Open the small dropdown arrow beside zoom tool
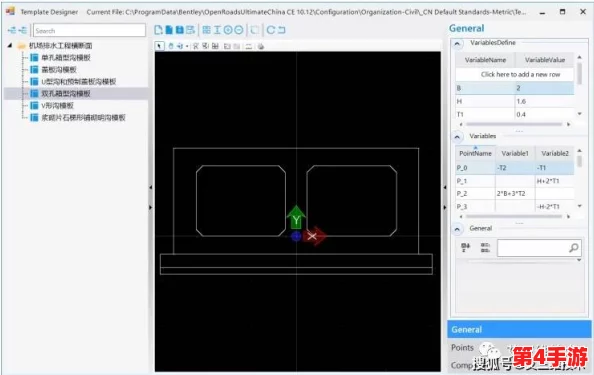 tap(187, 47)
